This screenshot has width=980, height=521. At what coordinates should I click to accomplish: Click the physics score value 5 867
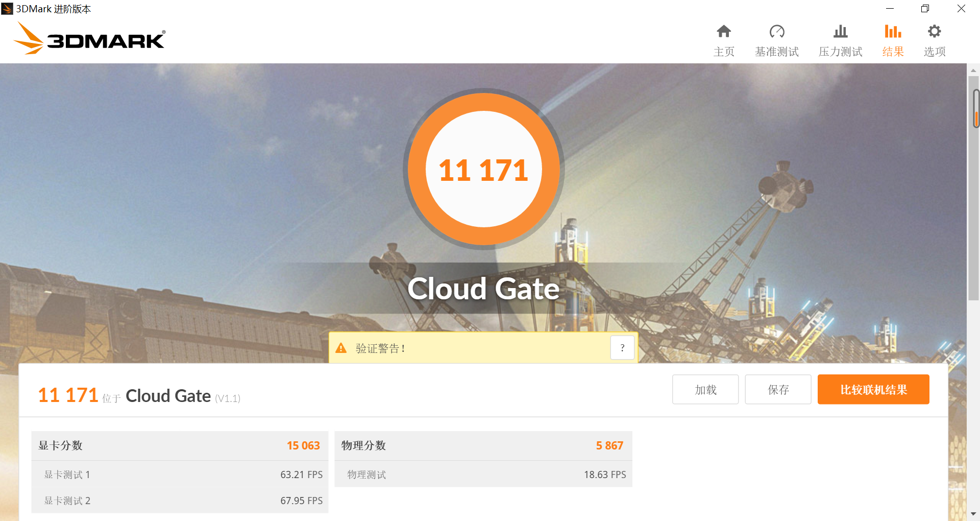click(x=609, y=445)
